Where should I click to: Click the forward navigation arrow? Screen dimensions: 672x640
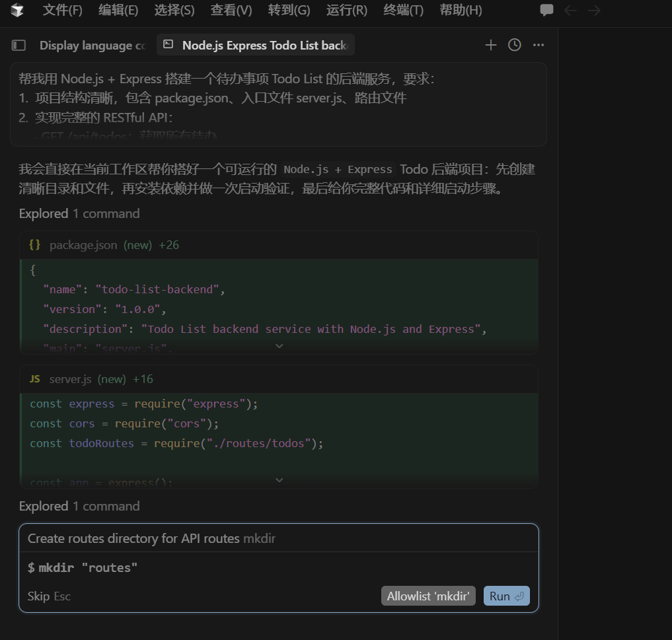[594, 10]
